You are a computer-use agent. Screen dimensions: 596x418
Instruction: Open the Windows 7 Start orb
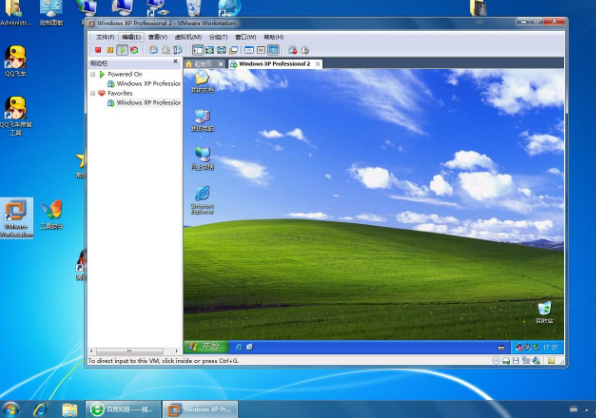click(x=10, y=409)
